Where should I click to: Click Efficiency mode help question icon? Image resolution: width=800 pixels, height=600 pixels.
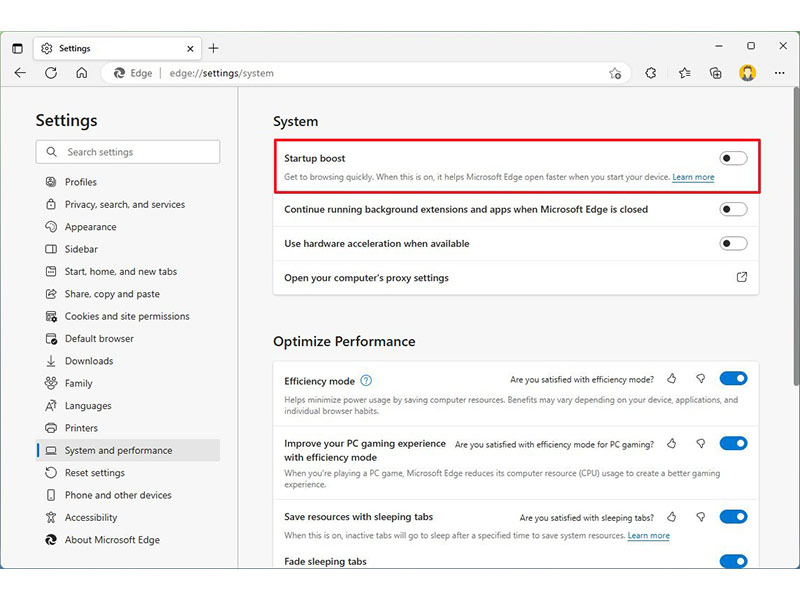(366, 381)
